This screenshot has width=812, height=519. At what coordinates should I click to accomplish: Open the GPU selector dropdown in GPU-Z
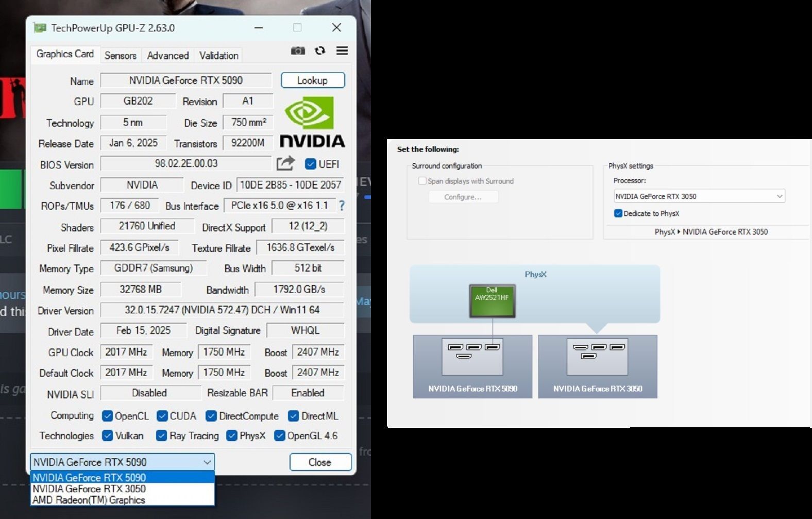(x=122, y=462)
